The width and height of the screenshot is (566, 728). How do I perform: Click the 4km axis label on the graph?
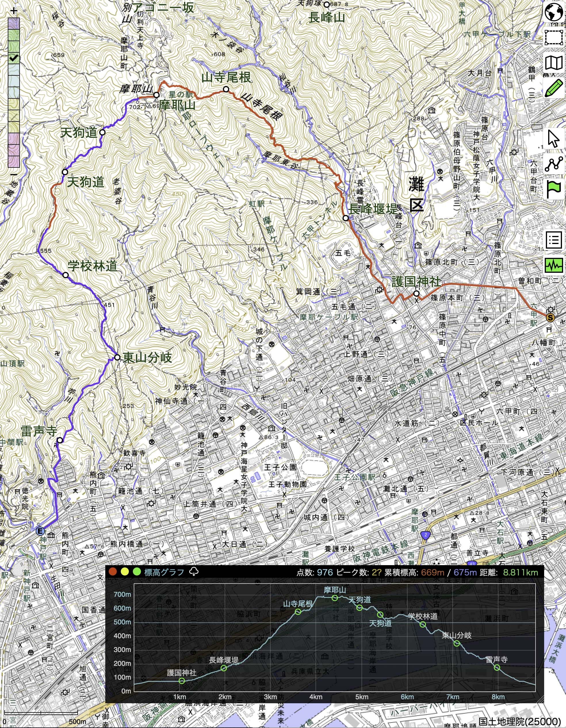pos(316,697)
